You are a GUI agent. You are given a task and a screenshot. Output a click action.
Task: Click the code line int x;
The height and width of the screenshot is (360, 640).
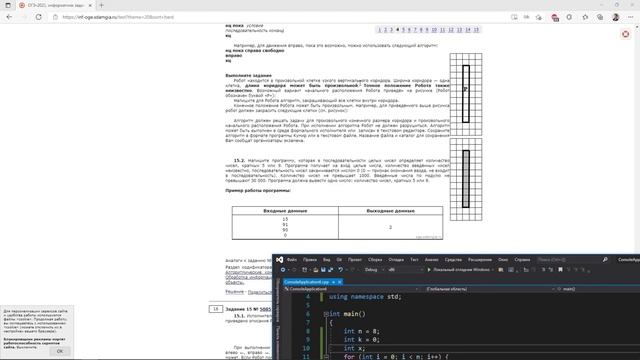pyautogui.click(x=354, y=348)
